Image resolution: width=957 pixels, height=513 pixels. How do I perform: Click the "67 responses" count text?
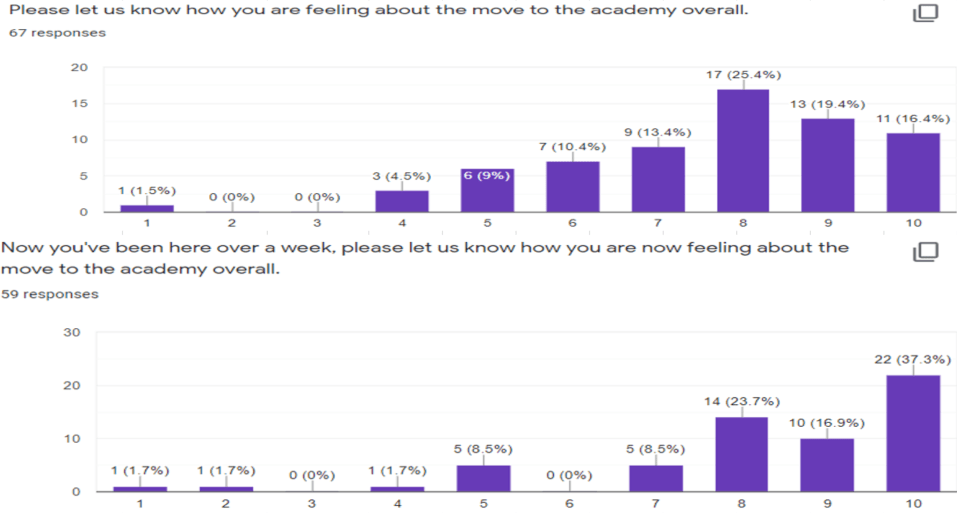[57, 33]
